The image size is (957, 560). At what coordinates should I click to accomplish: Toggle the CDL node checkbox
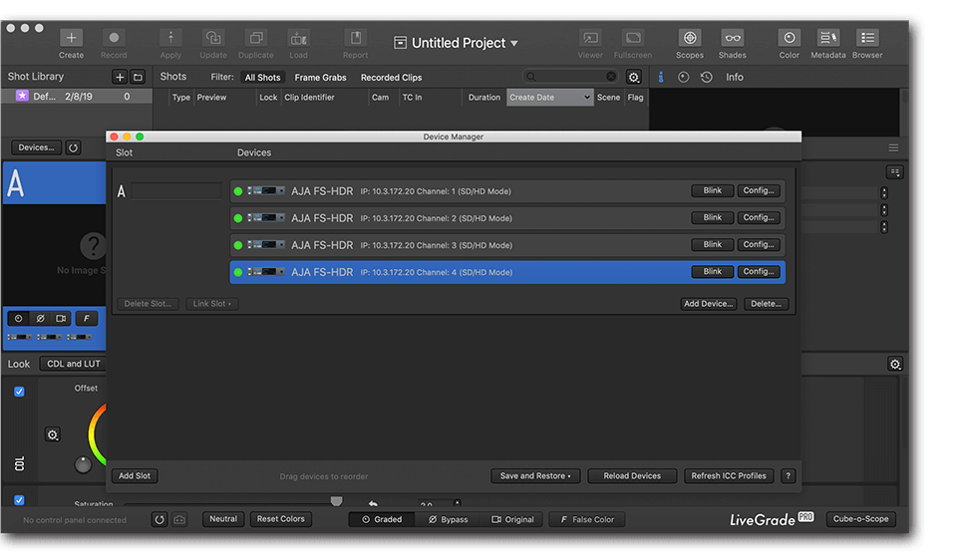pyautogui.click(x=19, y=392)
